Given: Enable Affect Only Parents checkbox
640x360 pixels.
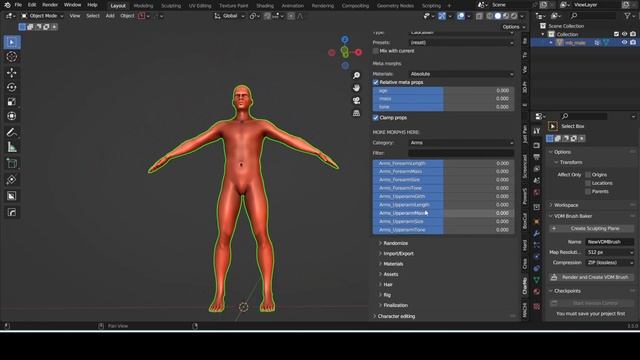Looking at the screenshot, I should [588, 191].
